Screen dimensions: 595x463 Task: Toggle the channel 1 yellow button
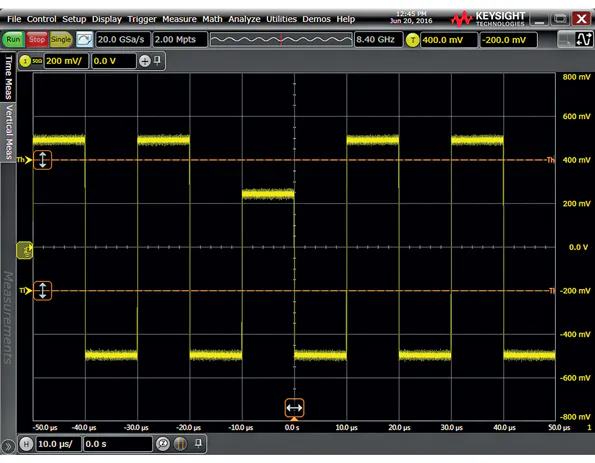(x=25, y=61)
